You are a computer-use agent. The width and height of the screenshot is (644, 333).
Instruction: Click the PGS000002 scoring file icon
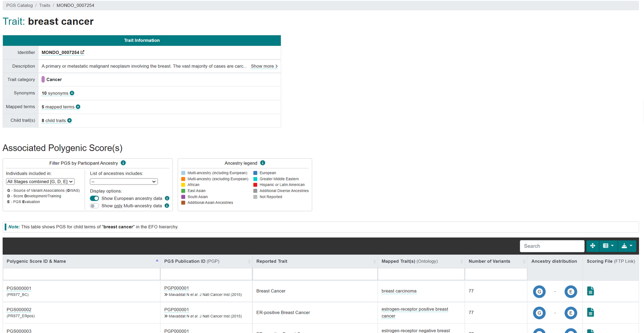coord(590,313)
